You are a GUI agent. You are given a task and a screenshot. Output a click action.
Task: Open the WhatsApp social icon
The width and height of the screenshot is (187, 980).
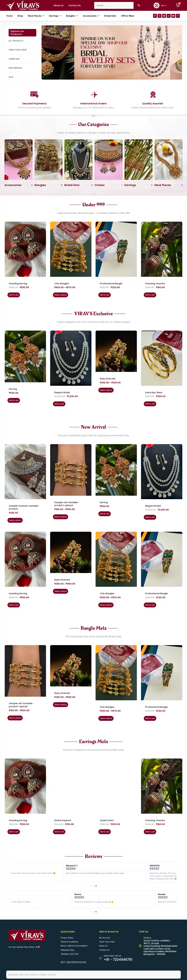click(x=168, y=16)
